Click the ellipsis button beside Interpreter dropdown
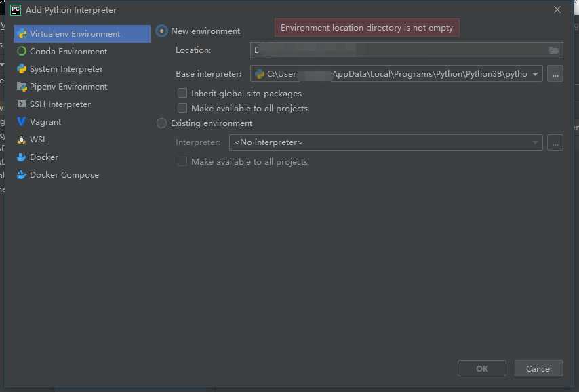The image size is (579, 392). [x=555, y=142]
